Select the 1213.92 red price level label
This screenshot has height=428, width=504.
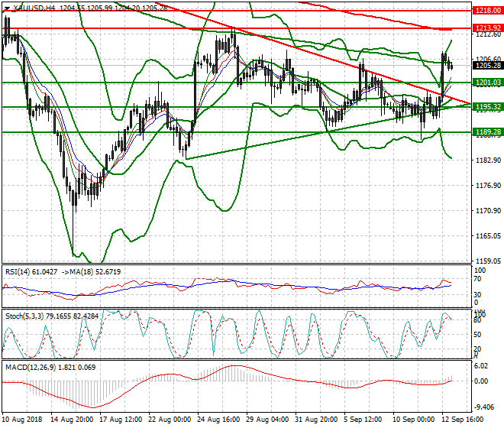(x=488, y=28)
